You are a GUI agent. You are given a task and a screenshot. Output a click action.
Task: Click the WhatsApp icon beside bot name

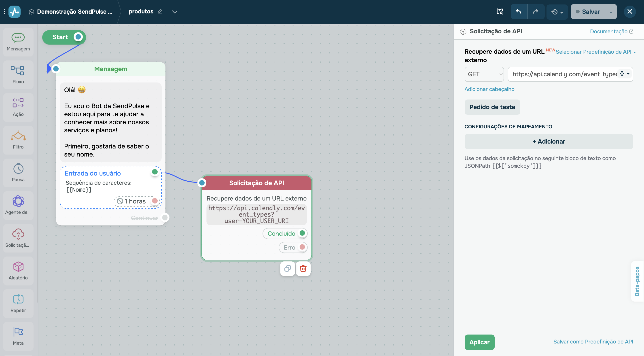(32, 12)
